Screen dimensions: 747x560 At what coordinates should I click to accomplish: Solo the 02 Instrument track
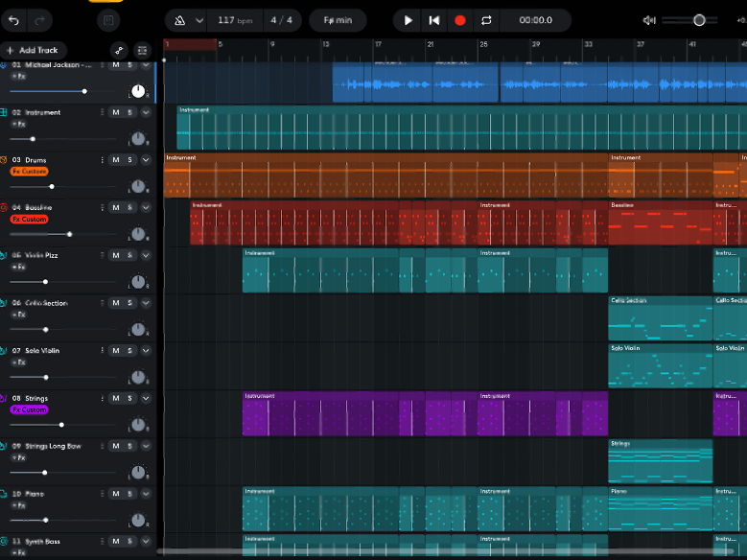(x=129, y=112)
